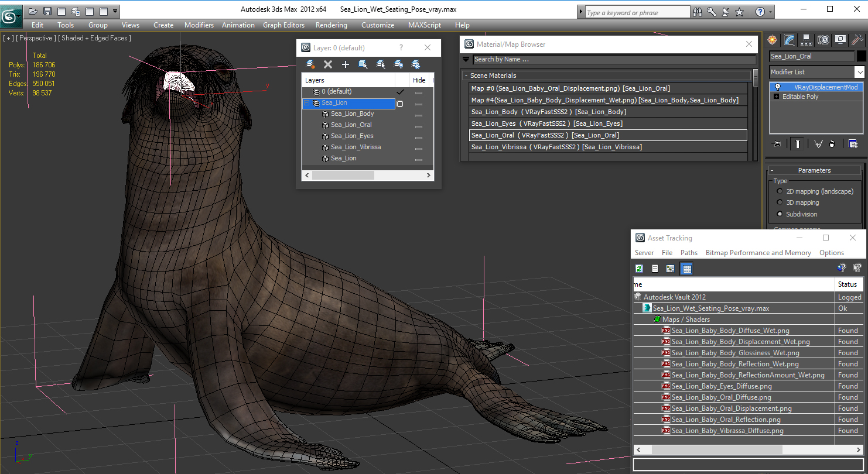Select Sea_Lion_Oral object in Layer list
This screenshot has width=868, height=474.
pos(351,125)
